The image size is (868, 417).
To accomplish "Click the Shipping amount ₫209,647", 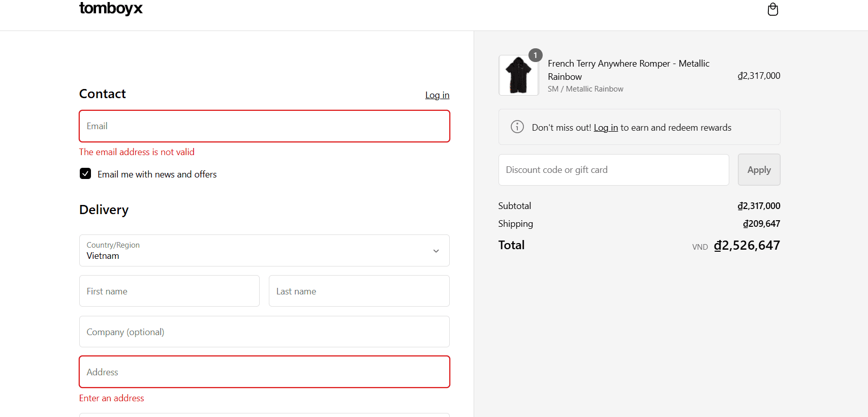I will pyautogui.click(x=761, y=224).
